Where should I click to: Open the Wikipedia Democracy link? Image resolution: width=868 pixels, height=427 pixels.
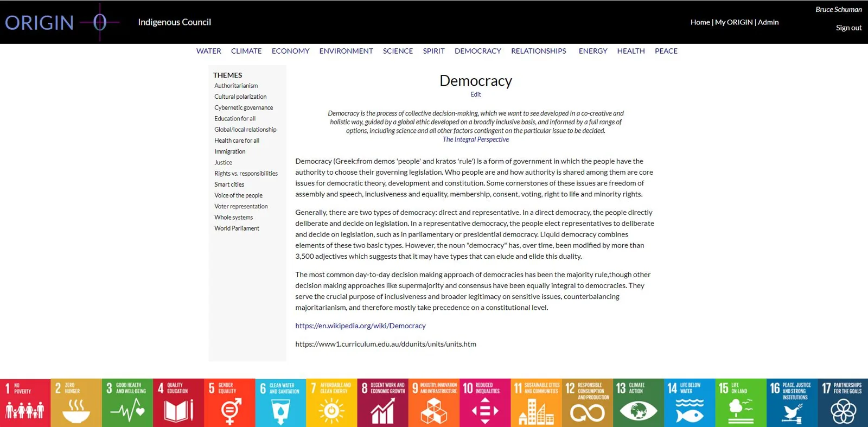pos(361,326)
